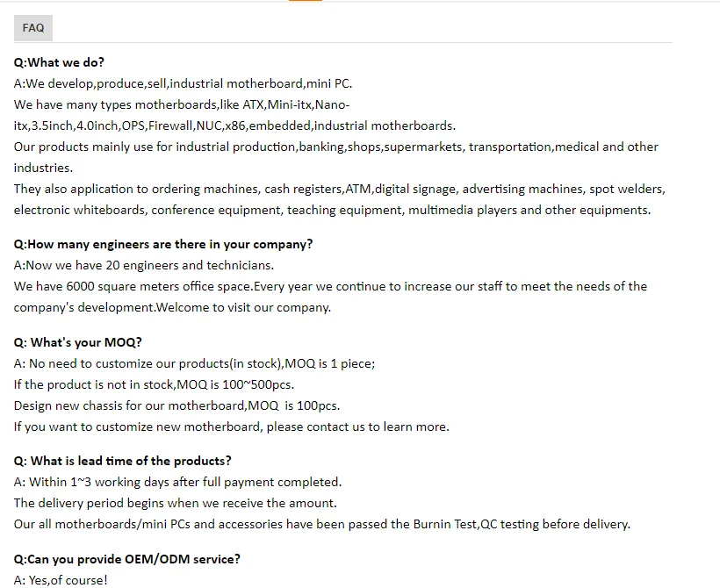Click the "please contact us to learn more" line
The width and height of the screenshot is (720, 588).
coord(231,427)
